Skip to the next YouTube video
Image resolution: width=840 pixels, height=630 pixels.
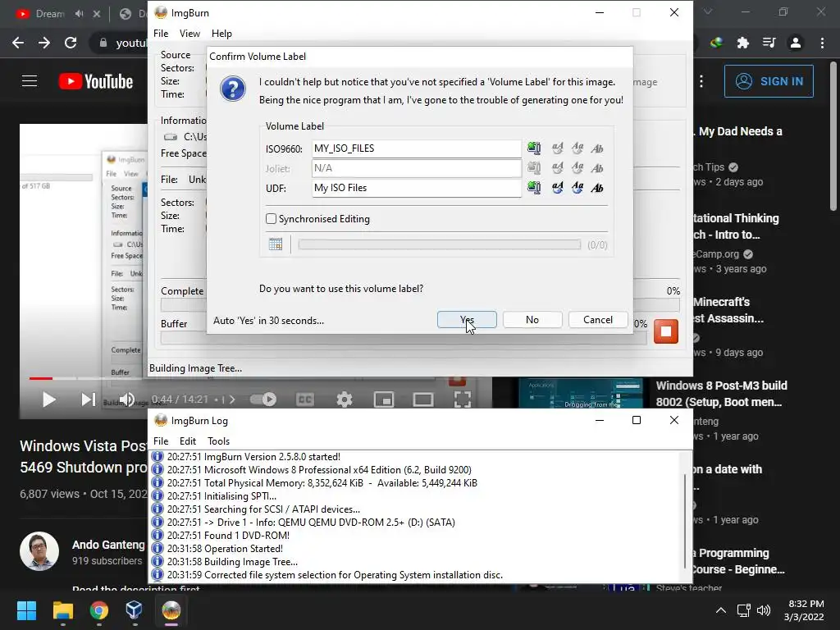point(89,399)
